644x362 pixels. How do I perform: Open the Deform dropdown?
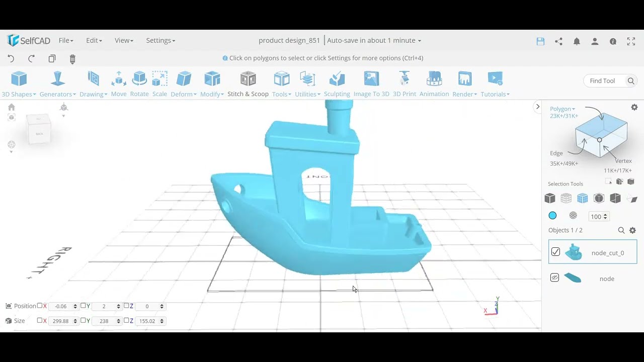point(184,94)
